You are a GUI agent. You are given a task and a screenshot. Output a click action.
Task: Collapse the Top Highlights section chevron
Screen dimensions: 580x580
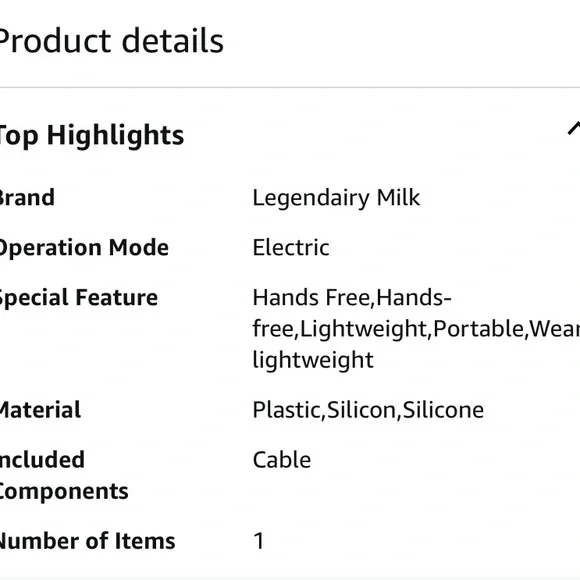574,129
